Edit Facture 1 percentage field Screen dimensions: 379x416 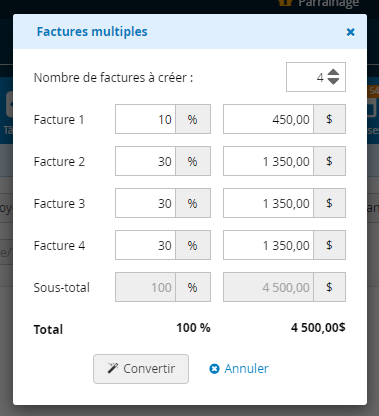pos(145,119)
